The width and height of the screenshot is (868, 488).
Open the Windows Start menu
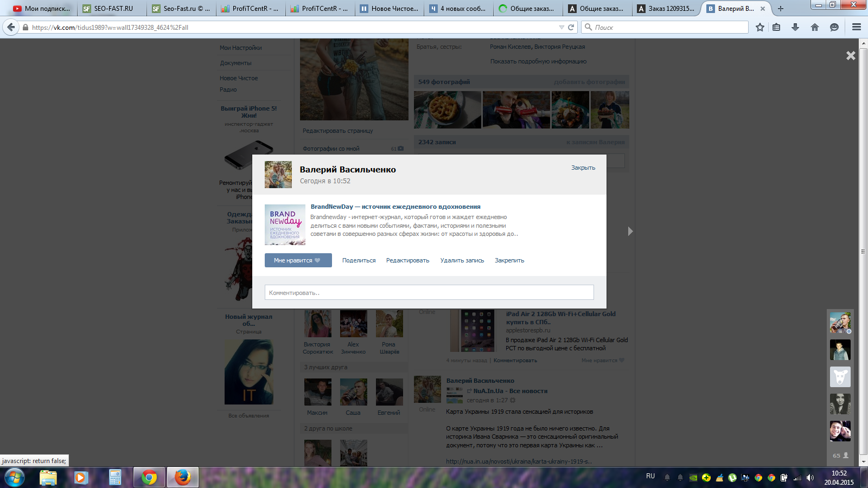(15, 478)
